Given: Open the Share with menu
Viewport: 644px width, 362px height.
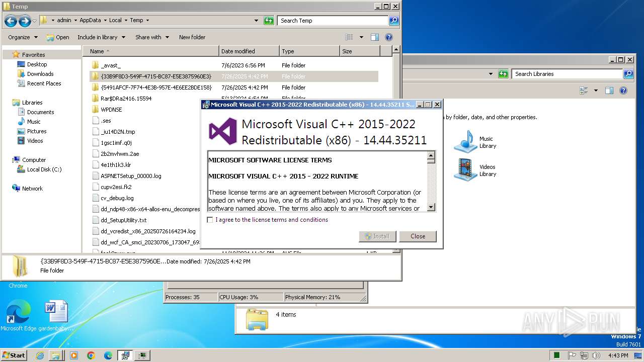Looking at the screenshot, I should pos(152,37).
